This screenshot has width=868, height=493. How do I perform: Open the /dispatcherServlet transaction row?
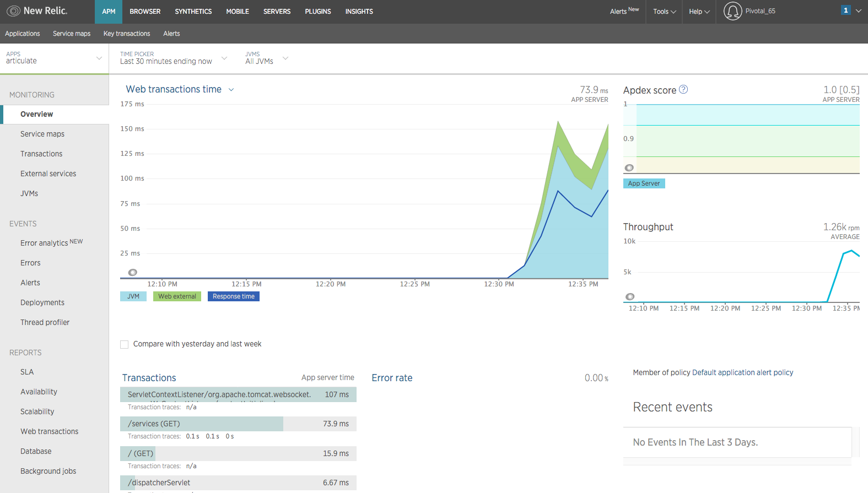click(238, 483)
